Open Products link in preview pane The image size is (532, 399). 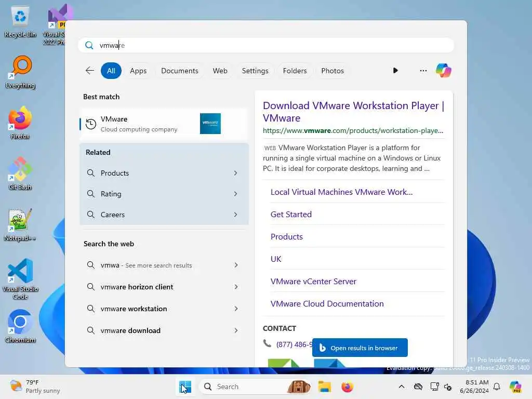286,236
